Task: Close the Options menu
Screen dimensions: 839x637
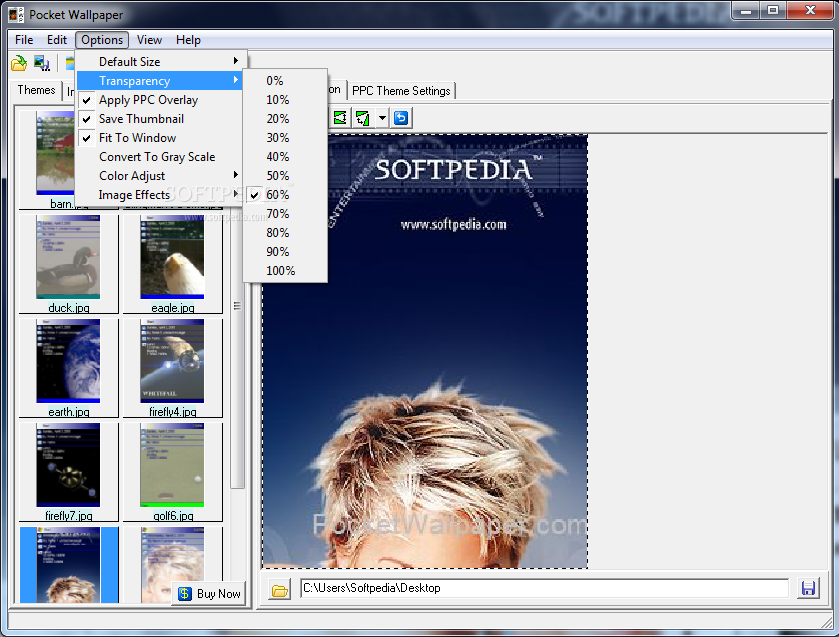Action: click(102, 40)
